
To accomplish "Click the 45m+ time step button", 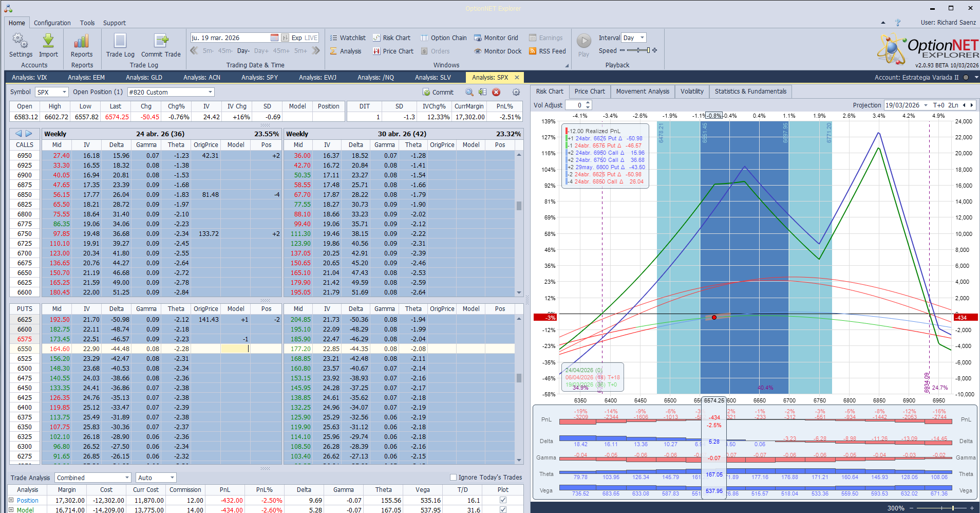I will (x=281, y=51).
